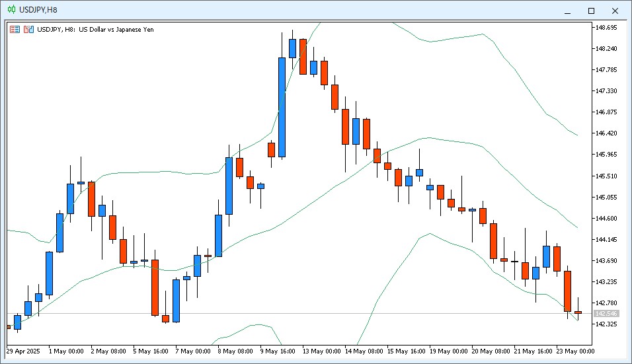
Task: Click the '1 May 00:00' time axis label
Action: click(66, 351)
